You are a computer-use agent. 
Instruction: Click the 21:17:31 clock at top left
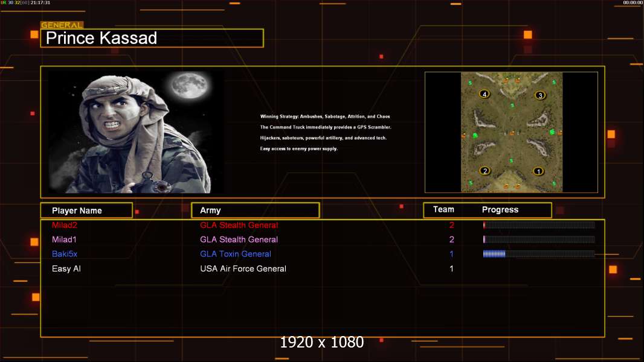[x=40, y=2]
